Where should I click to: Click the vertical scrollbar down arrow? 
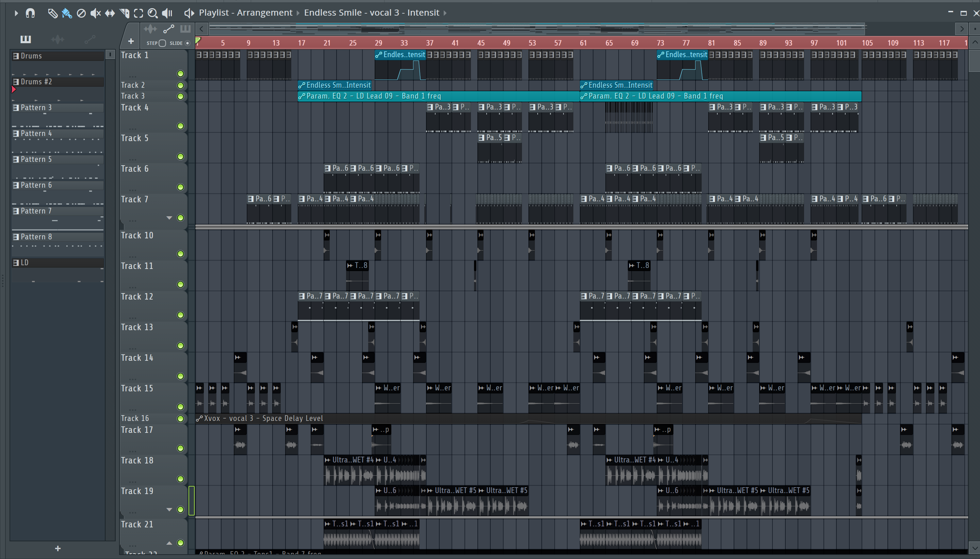pyautogui.click(x=975, y=548)
